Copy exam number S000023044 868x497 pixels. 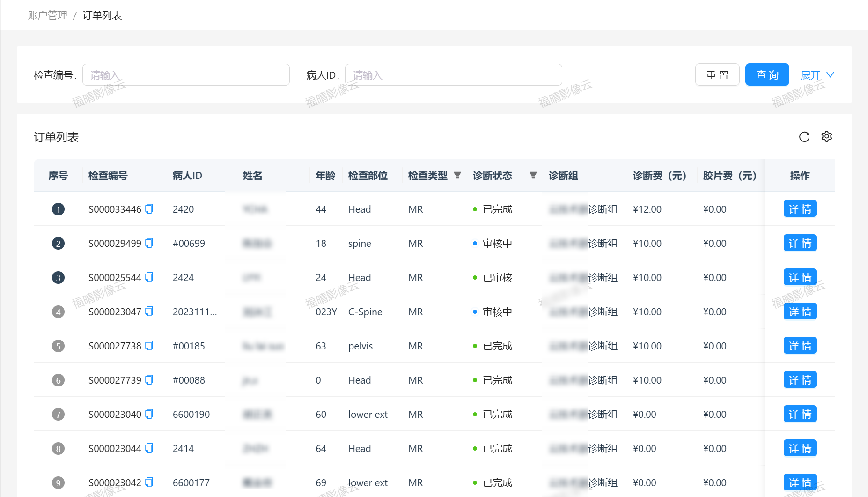pos(149,448)
